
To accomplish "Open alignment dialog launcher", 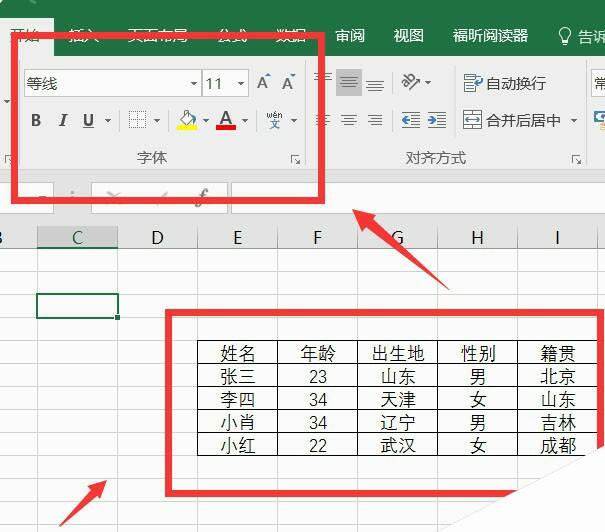I will (x=576, y=159).
